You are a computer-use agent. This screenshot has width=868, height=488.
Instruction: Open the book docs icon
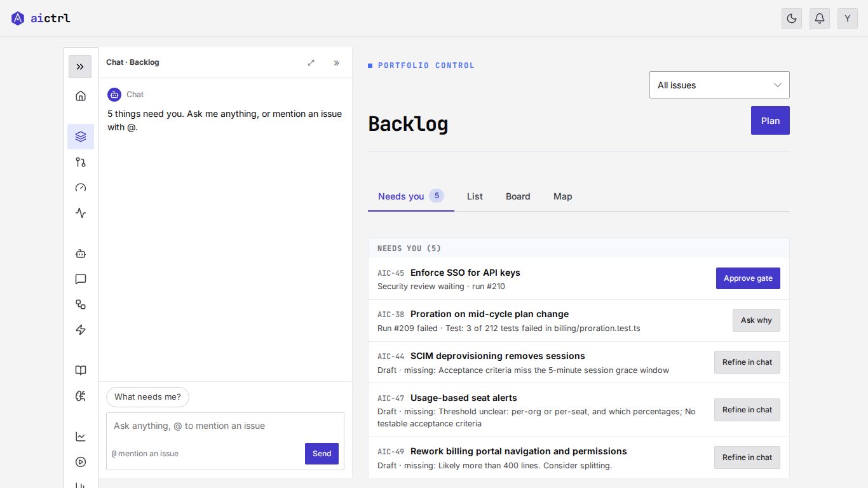[x=81, y=370]
